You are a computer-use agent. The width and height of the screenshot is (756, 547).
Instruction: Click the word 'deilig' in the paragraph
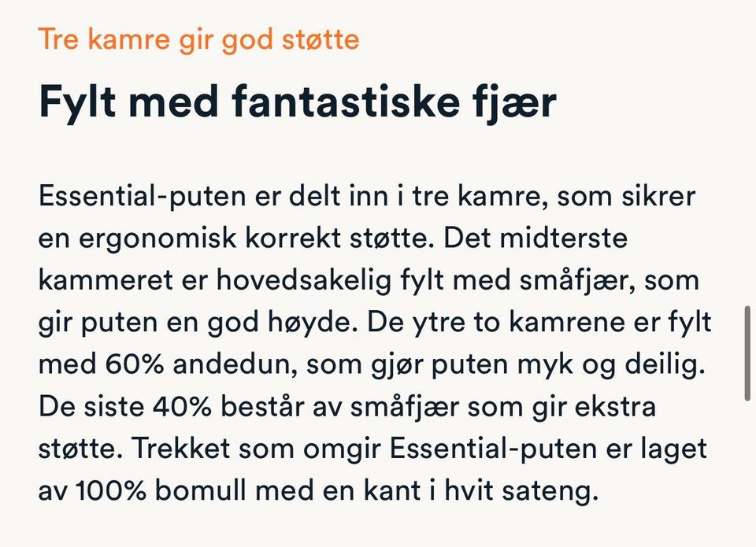(x=665, y=365)
